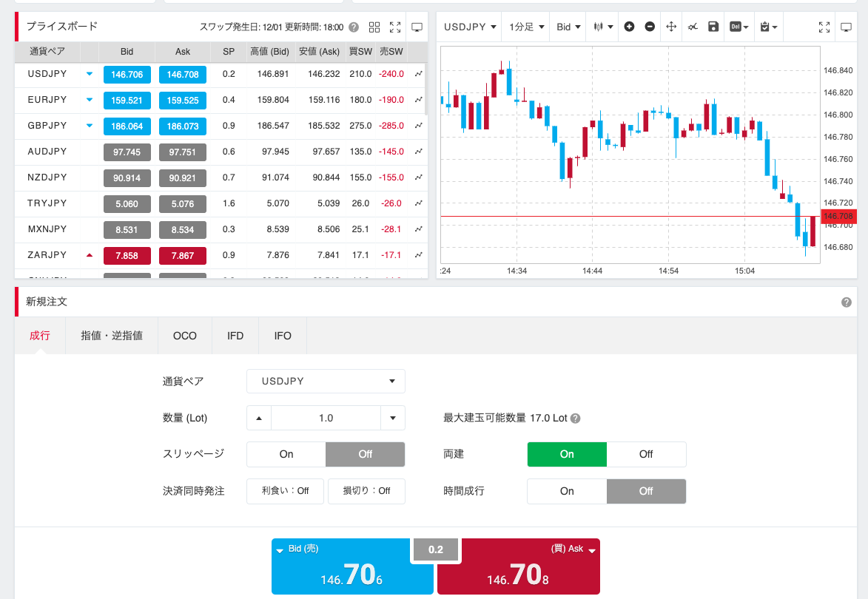Increase Lot quantity with up arrow
The height and width of the screenshot is (599, 868).
coord(259,418)
